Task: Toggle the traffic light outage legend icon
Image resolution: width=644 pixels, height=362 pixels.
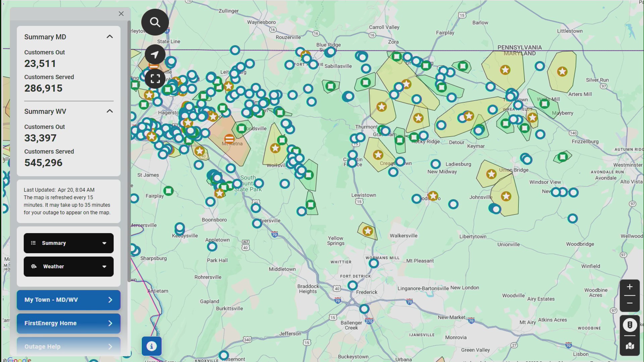Action: point(630,324)
